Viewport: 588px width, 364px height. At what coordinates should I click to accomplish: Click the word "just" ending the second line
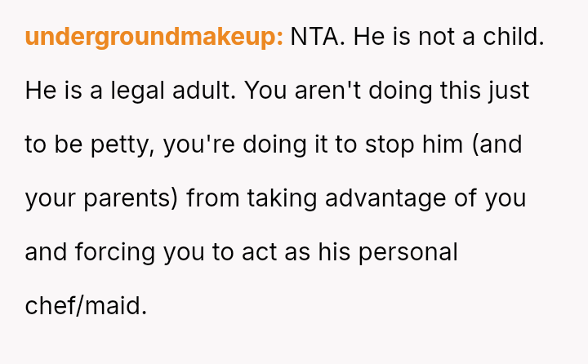[x=508, y=91]
